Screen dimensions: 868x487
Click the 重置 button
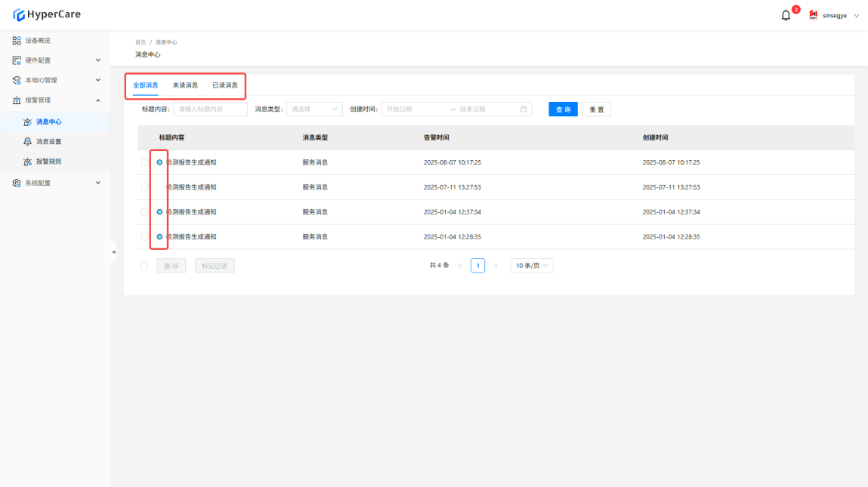(596, 109)
